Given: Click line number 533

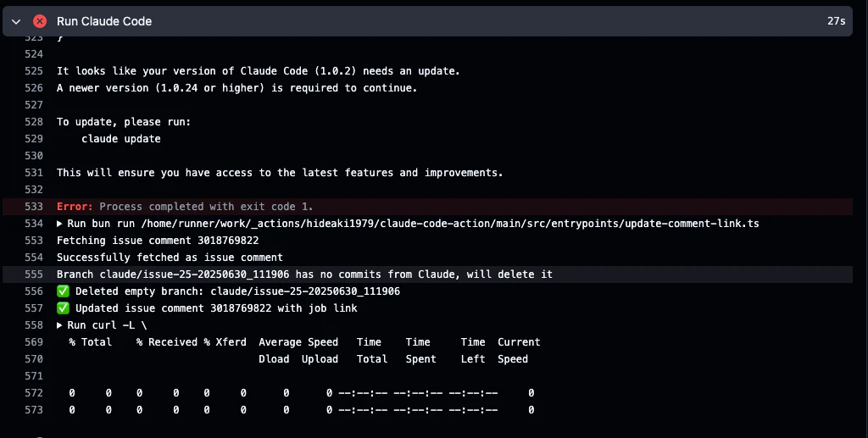Looking at the screenshot, I should [x=34, y=206].
